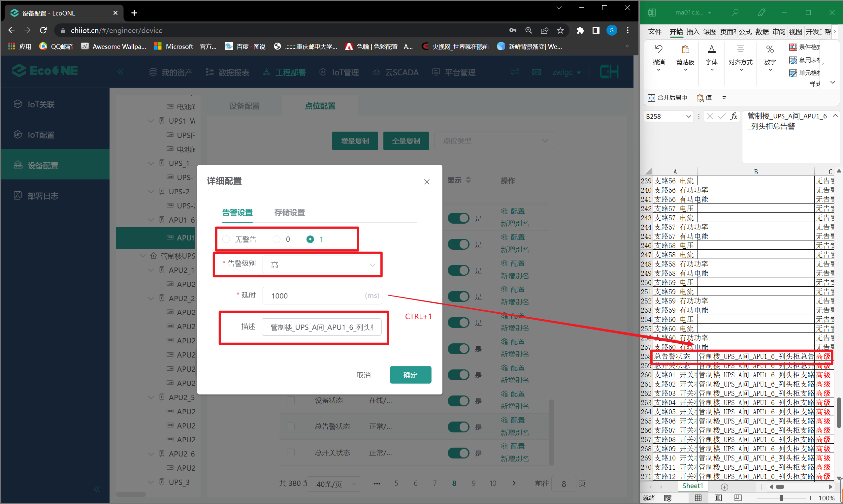Click the 取消 button

[x=363, y=375]
